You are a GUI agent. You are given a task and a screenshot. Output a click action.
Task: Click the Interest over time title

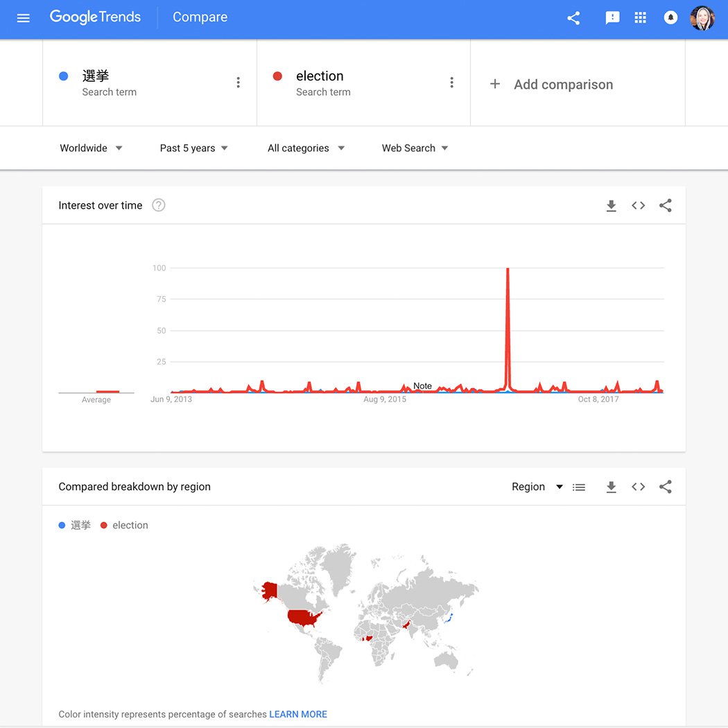[101, 205]
